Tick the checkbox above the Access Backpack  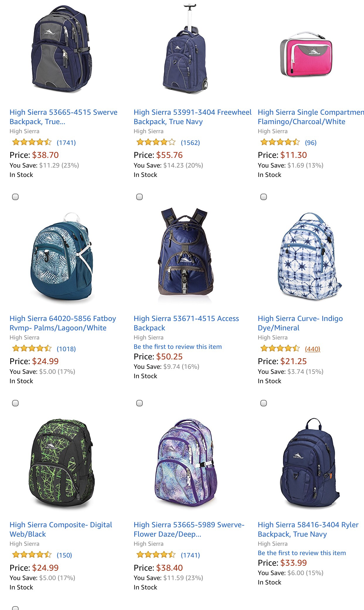click(140, 197)
